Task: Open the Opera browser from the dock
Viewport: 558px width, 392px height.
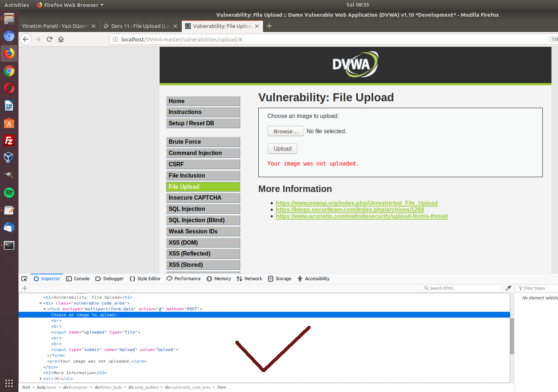Action: coord(9,88)
